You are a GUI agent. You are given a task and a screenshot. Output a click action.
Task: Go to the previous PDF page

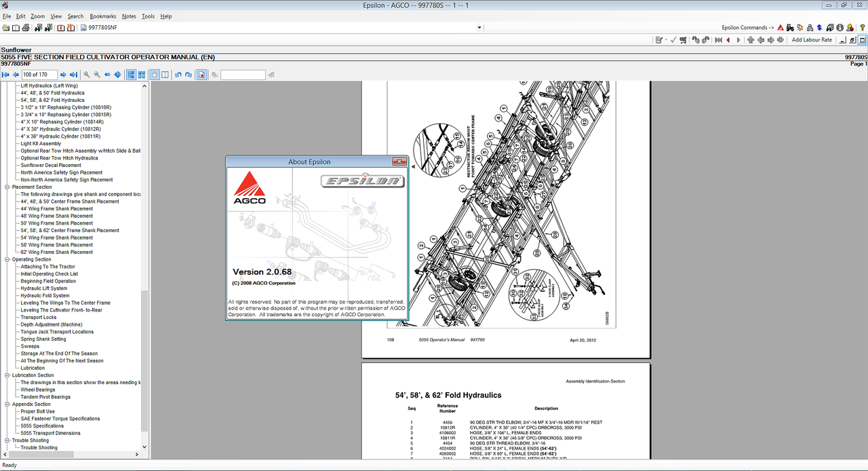click(16, 75)
